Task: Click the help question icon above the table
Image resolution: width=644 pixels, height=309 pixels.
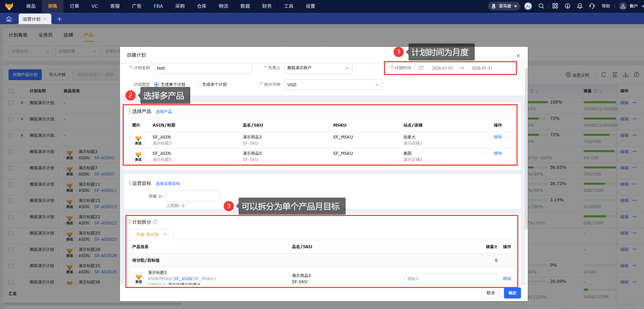Action: point(637,75)
